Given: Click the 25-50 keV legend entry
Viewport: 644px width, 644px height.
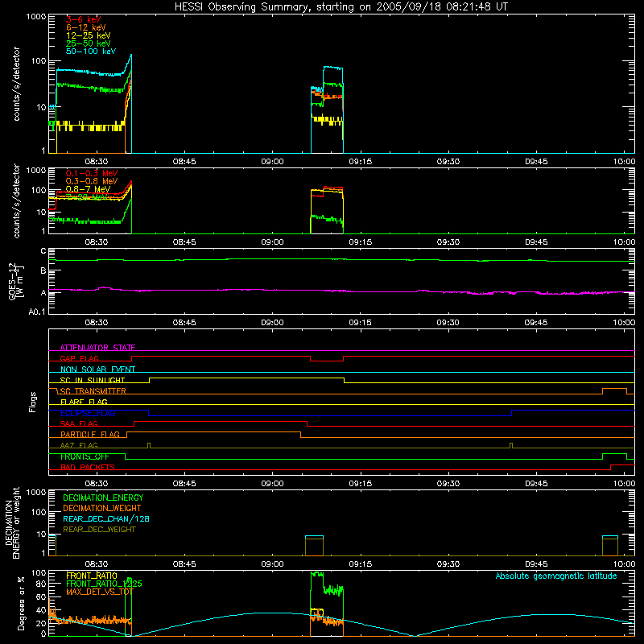Looking at the screenshot, I should (x=88, y=43).
